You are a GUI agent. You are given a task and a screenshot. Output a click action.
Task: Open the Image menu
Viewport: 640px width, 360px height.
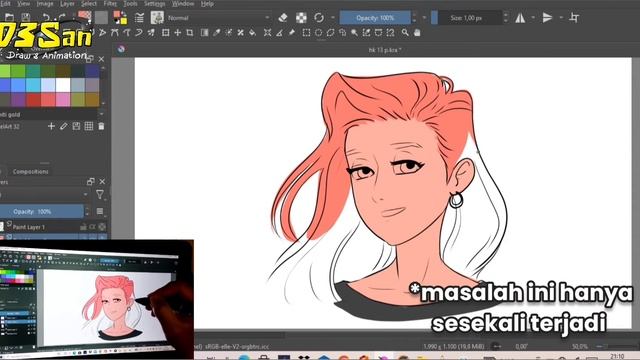coord(45,4)
